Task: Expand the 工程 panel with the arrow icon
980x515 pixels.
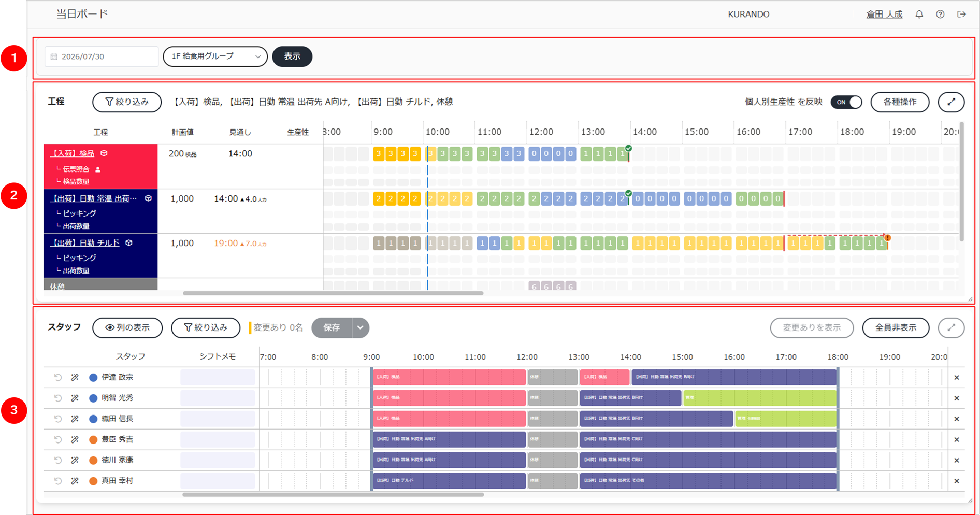Action: pos(951,102)
